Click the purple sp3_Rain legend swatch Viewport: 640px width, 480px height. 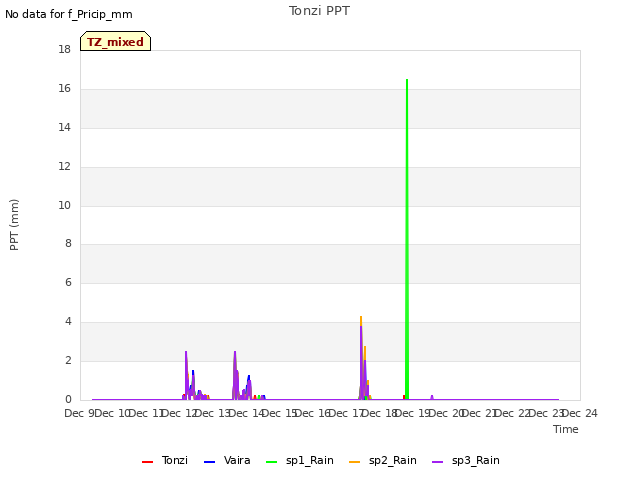438,462
